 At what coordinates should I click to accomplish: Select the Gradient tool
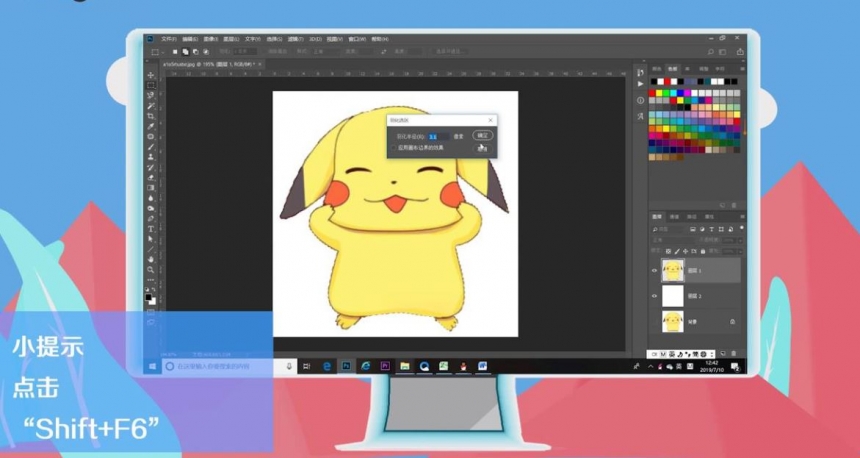point(151,188)
